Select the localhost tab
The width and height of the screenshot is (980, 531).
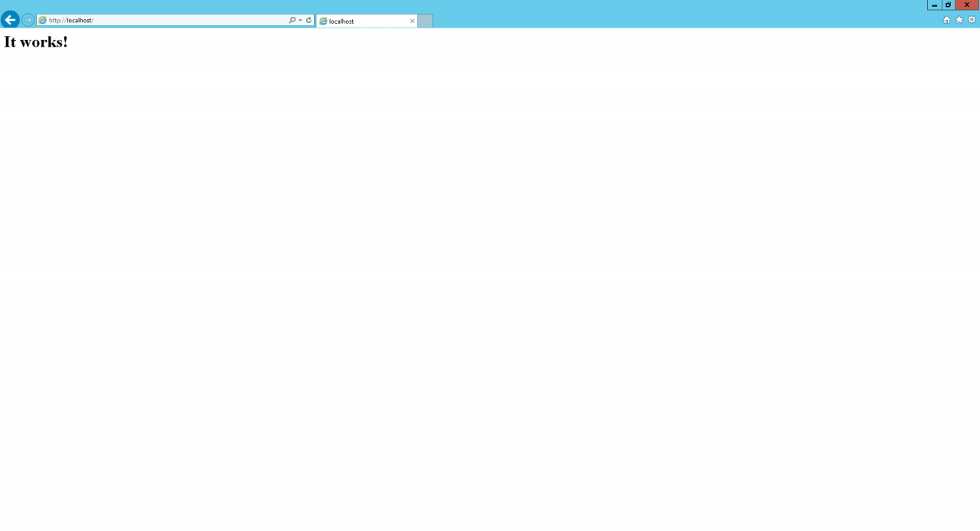pos(367,21)
